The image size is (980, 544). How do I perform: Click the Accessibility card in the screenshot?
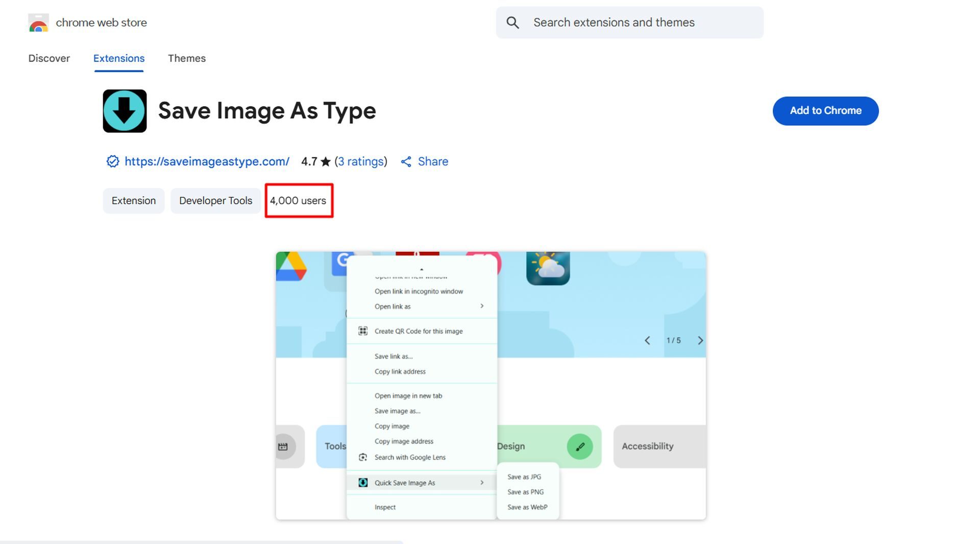(659, 446)
